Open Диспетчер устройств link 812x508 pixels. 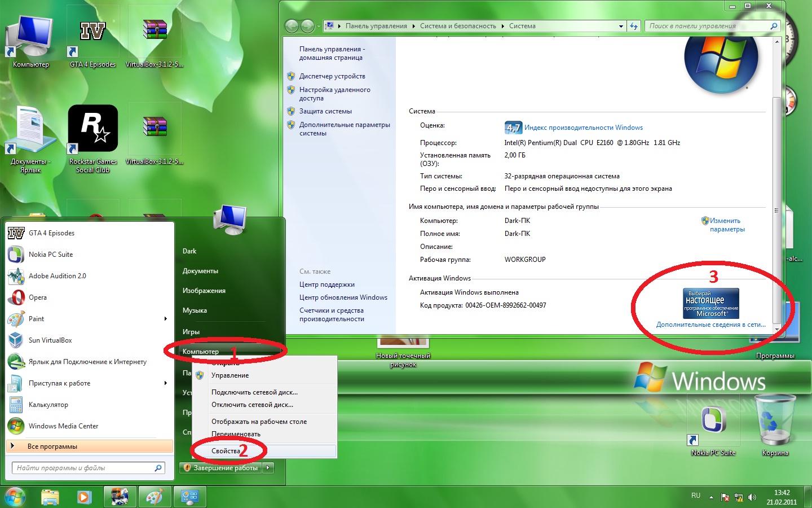click(x=332, y=76)
